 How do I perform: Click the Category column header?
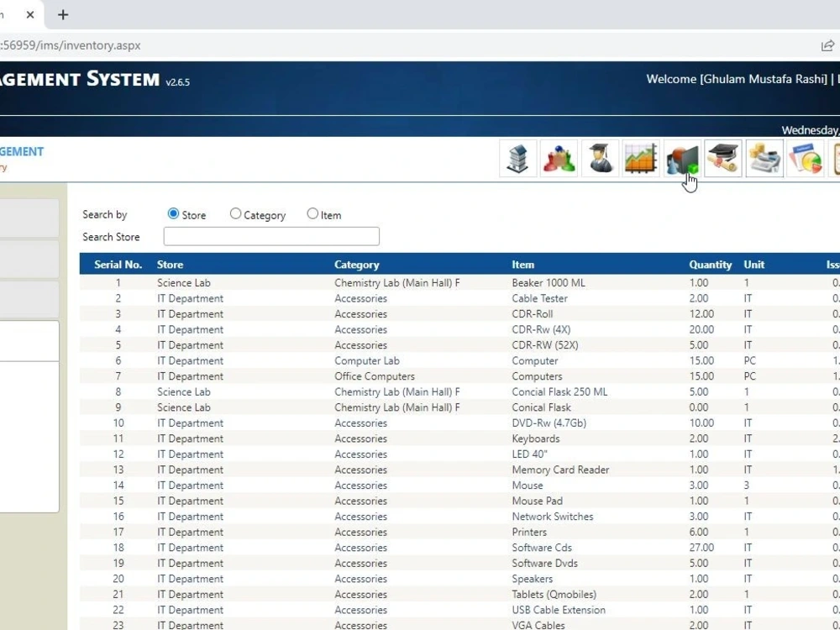click(357, 265)
